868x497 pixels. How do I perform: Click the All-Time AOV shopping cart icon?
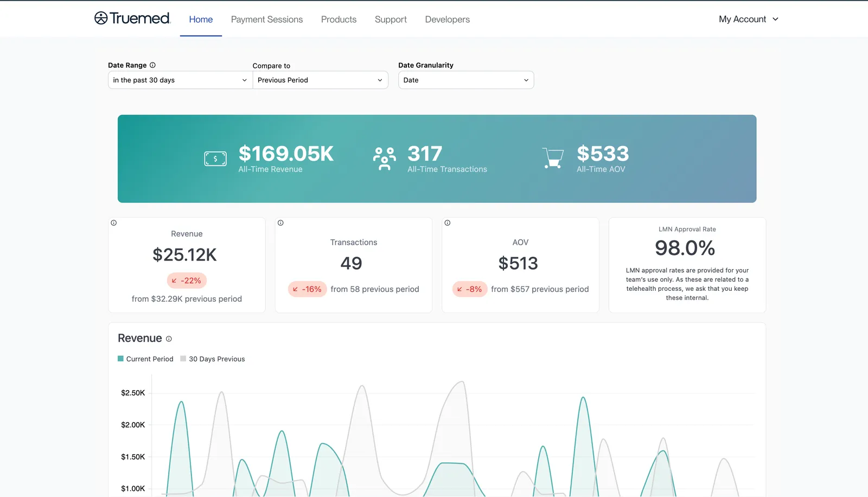pos(553,158)
